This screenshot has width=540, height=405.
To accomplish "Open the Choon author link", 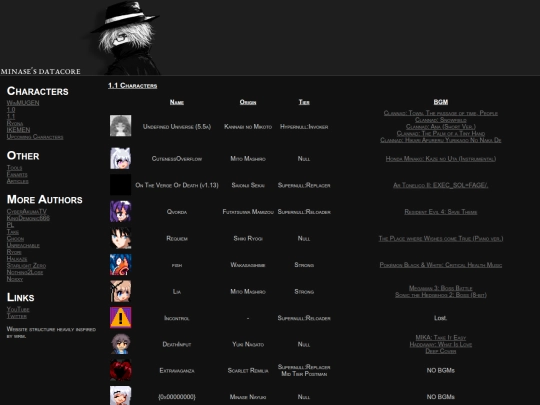I will tap(15, 238).
